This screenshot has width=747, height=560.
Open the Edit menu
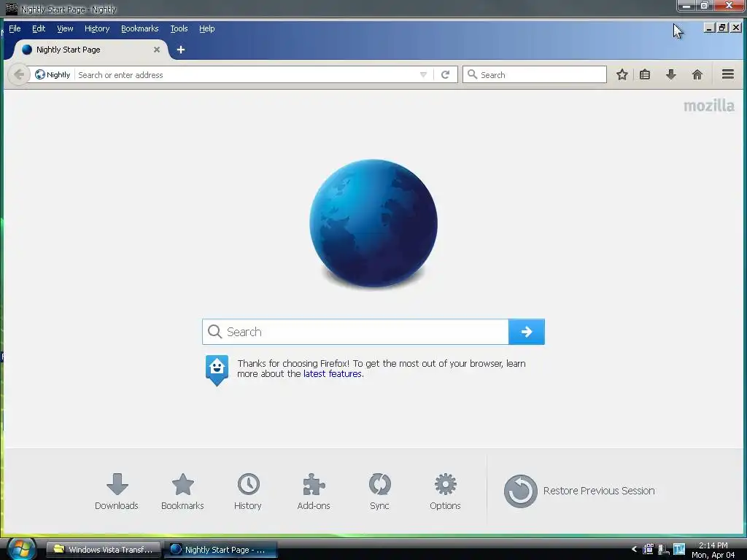point(39,28)
